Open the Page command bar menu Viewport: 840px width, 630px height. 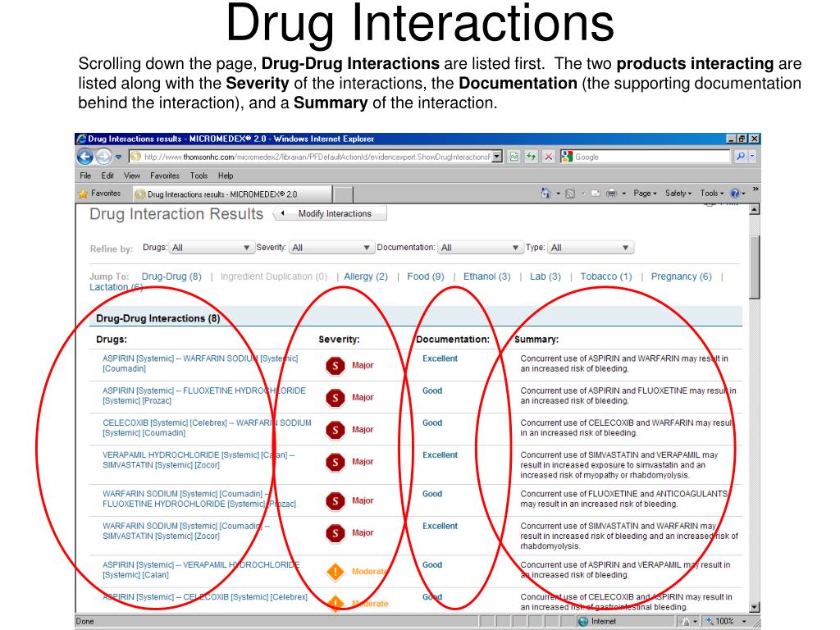[645, 194]
